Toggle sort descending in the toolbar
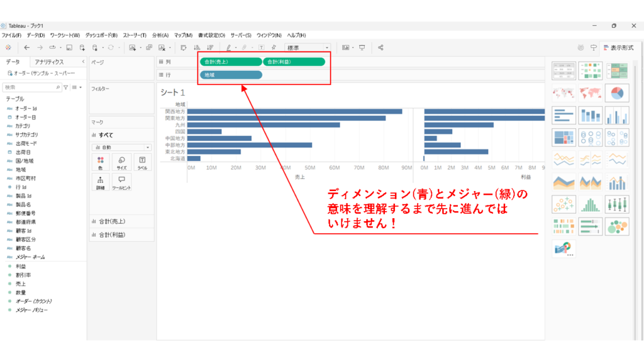Viewport: 644px width, 362px height. pos(211,47)
